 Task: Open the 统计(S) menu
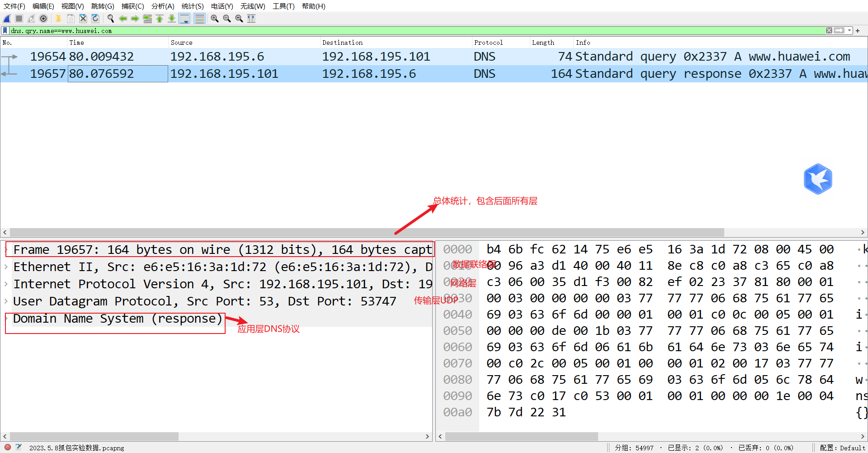coord(193,6)
